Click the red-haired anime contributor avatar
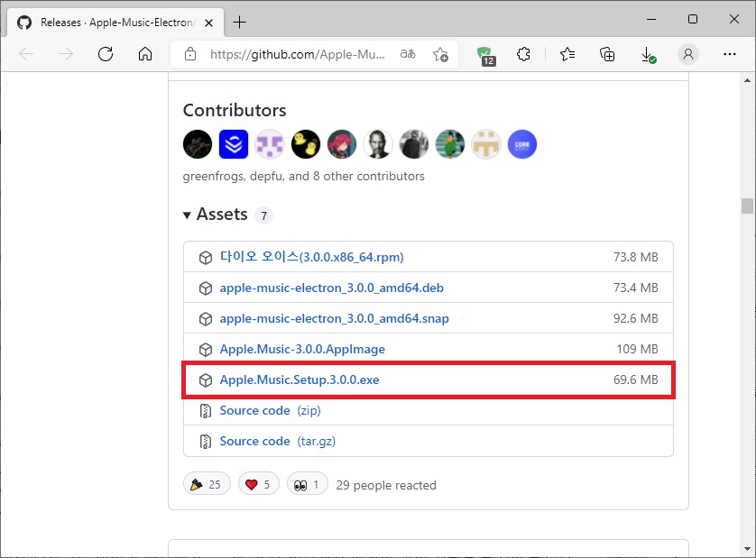756x558 pixels. pos(342,144)
